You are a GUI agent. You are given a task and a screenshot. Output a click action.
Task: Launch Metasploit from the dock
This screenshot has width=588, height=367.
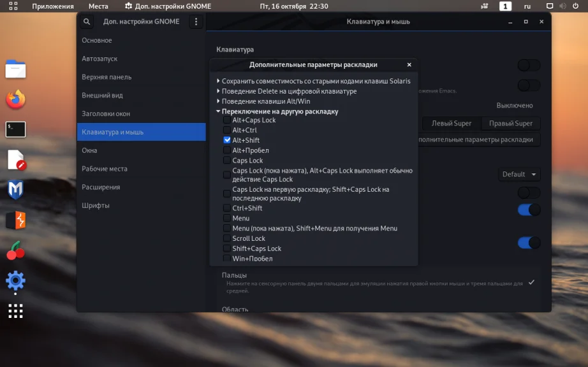(15, 190)
